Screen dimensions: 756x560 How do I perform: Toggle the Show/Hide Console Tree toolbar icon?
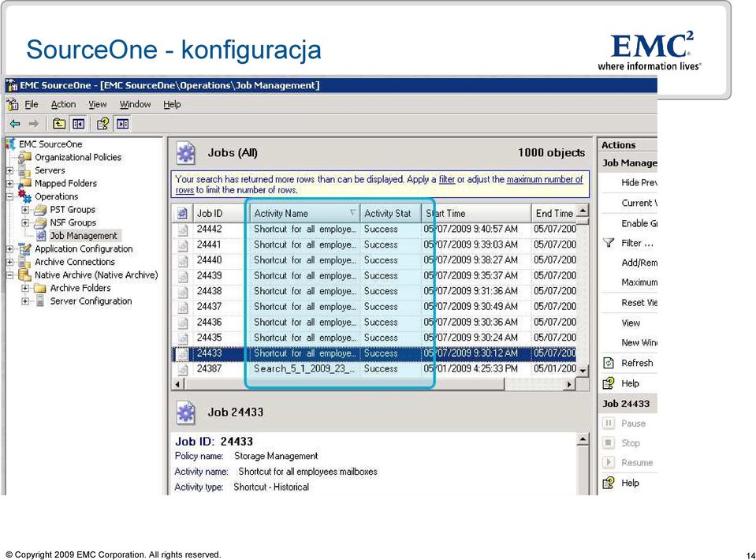pyautogui.click(x=78, y=124)
